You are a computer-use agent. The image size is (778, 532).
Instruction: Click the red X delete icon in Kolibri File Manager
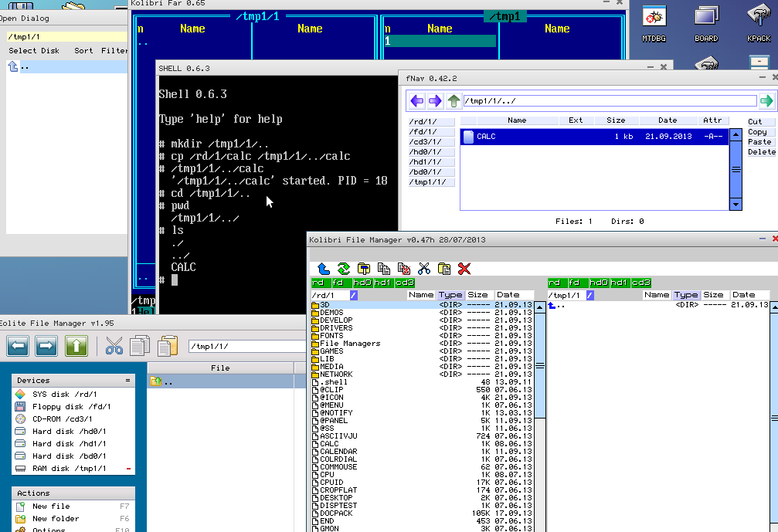464,269
